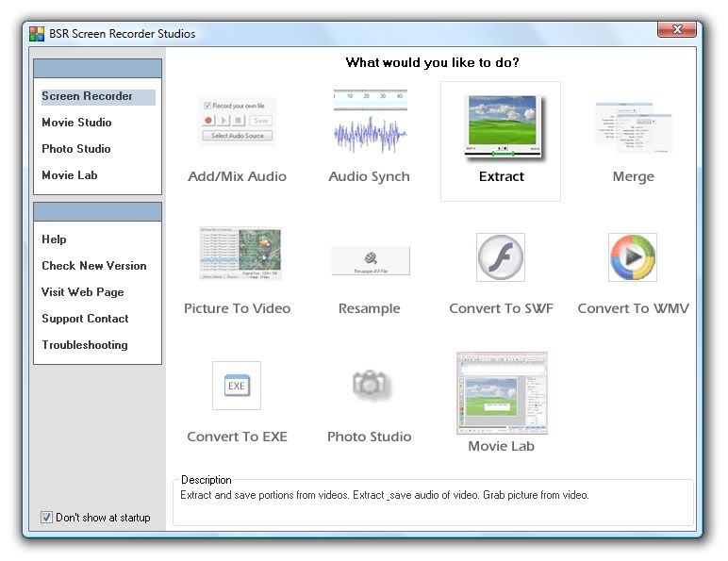Click the Movie Lab label under thumbnail
728x561 pixels.
pos(502,446)
